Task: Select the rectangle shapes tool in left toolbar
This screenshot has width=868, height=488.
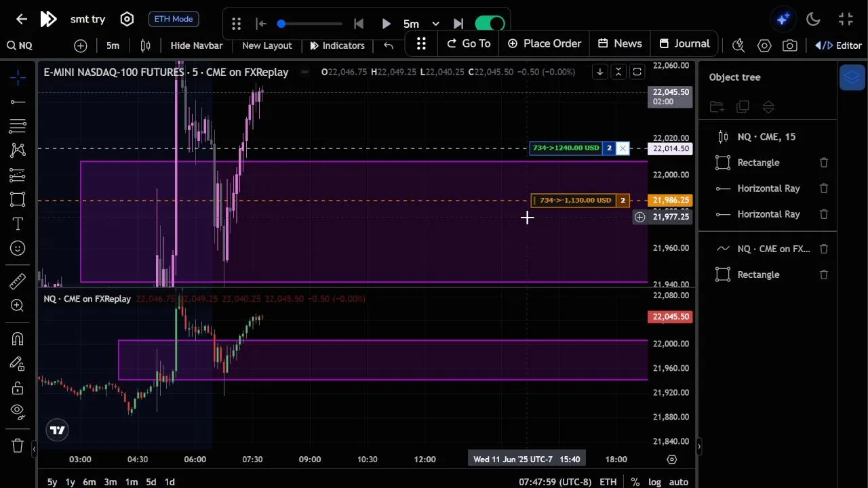Action: (x=18, y=199)
